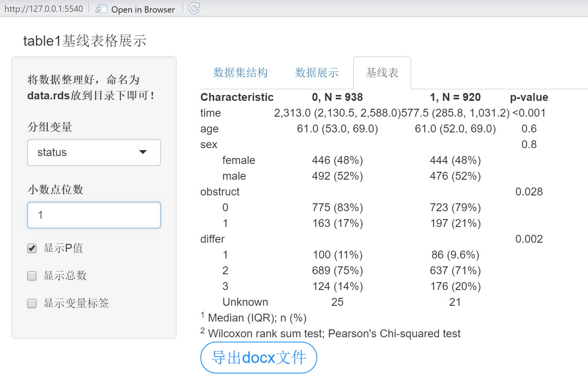The width and height of the screenshot is (588, 383).
Task: Click the popout icon beside Open in Browser
Action: [x=101, y=9]
